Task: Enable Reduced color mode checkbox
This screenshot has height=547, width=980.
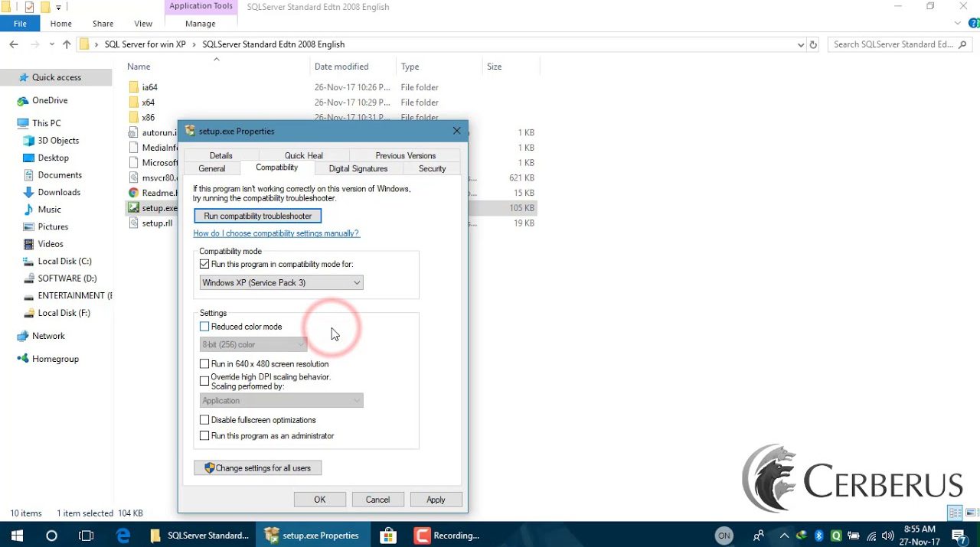Action: pos(204,327)
